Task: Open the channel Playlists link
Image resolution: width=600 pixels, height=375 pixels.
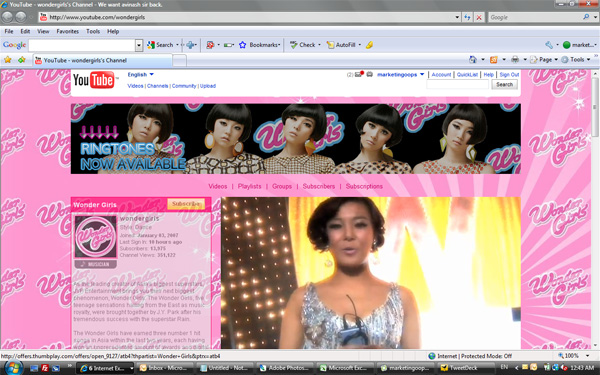Action: pos(249,186)
